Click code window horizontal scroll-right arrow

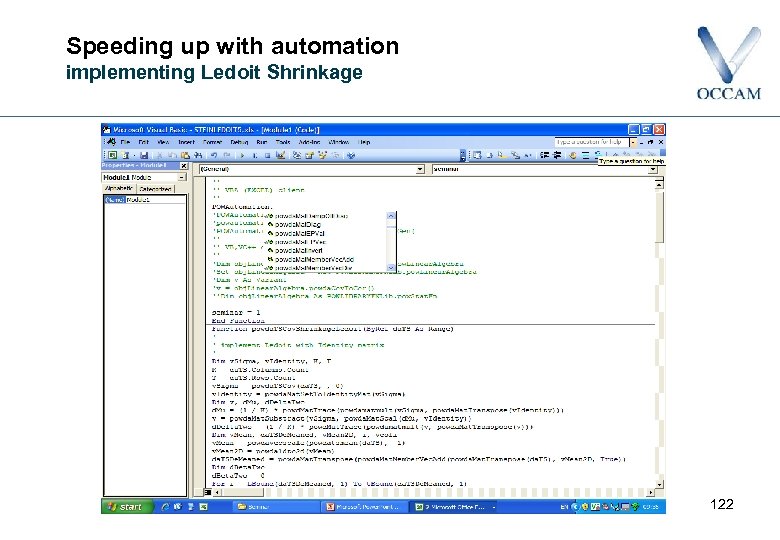(651, 492)
